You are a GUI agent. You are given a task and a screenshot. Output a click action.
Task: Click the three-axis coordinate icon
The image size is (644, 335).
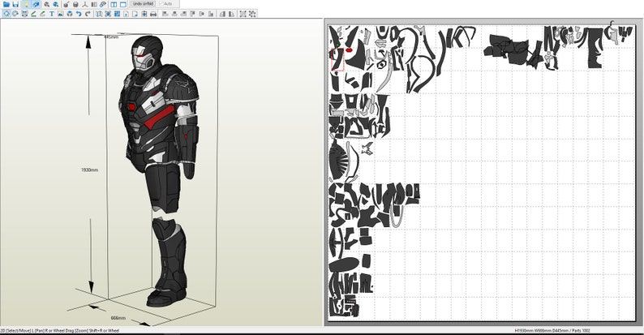pos(85,4)
